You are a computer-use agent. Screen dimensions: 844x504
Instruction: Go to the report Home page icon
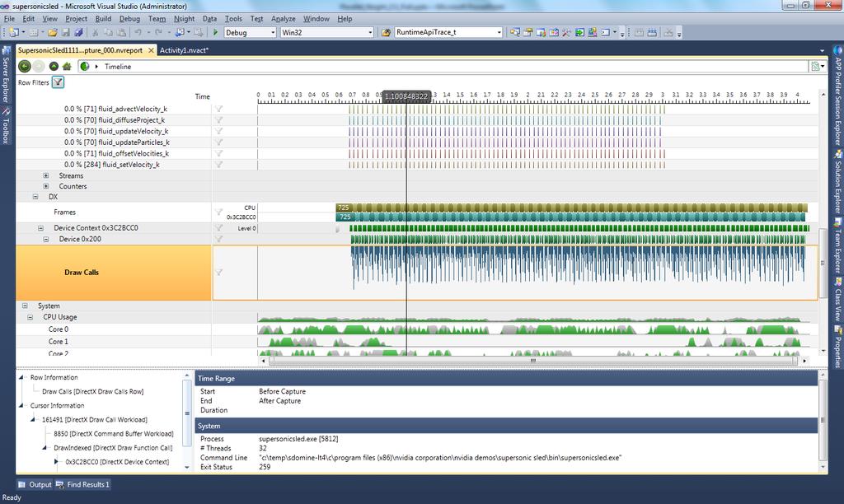(x=67, y=66)
